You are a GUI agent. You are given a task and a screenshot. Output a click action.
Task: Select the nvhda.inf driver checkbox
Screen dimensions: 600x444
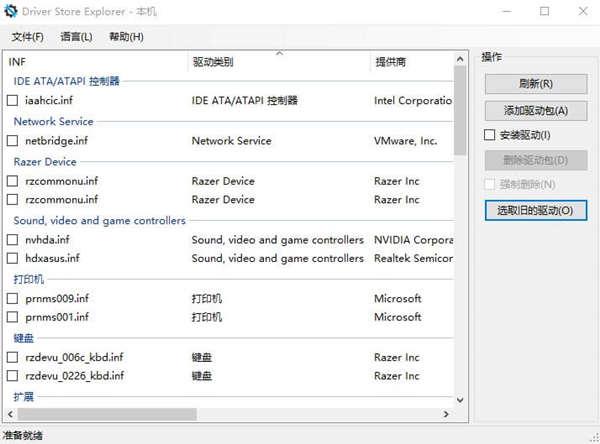12,240
